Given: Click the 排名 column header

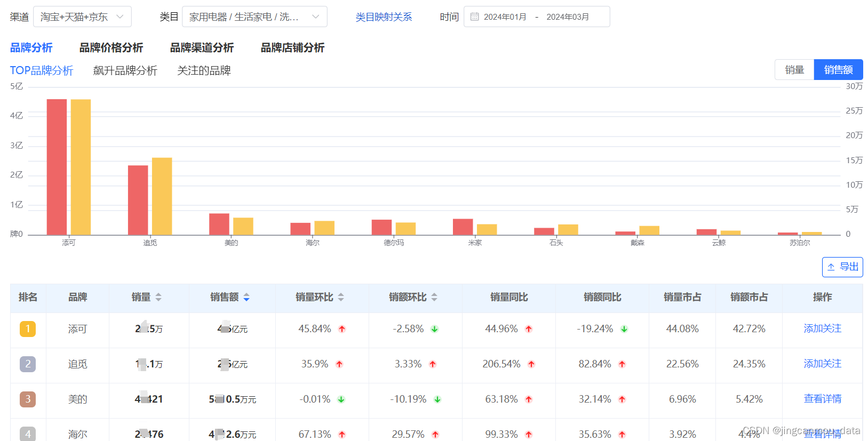Looking at the screenshot, I should (28, 298).
